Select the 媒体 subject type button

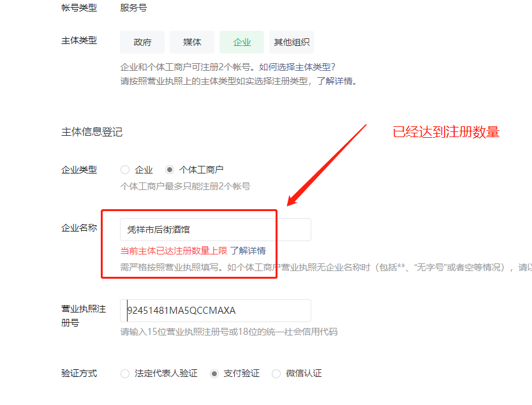[x=192, y=42]
